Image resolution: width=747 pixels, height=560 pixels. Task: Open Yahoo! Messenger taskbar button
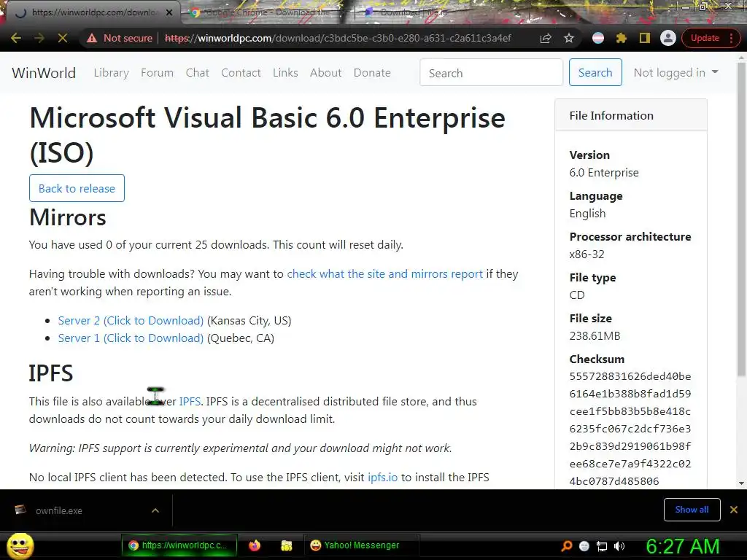coord(360,545)
